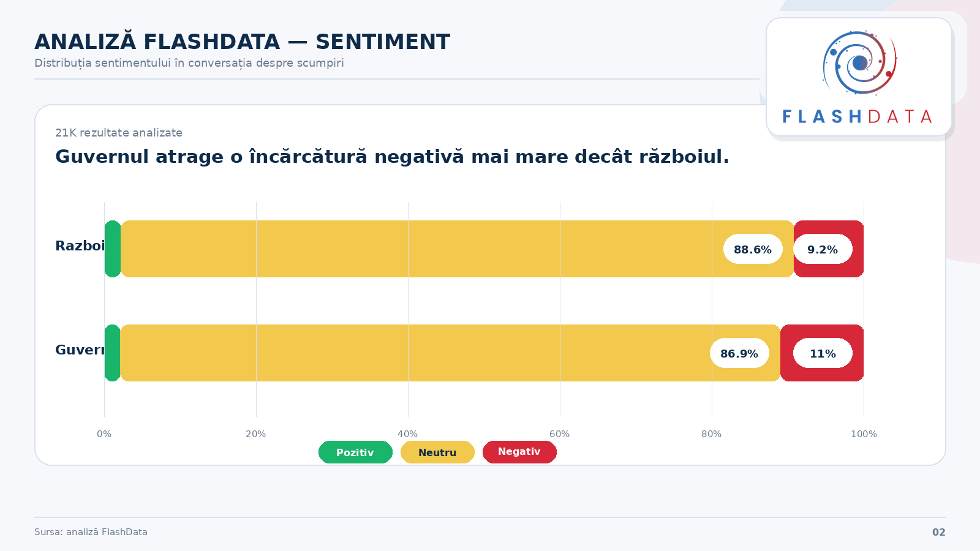Click the 86.9% neutral value label
This screenshot has height=551, width=980.
pyautogui.click(x=739, y=353)
